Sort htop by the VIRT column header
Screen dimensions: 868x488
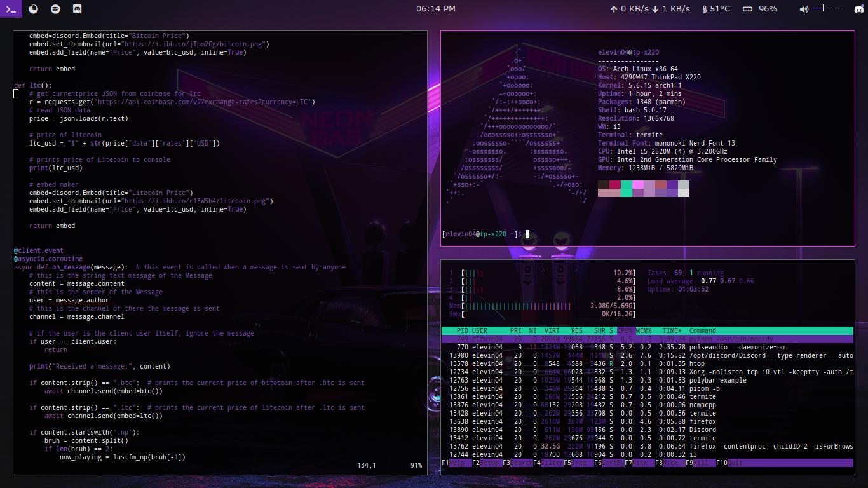[552, 331]
